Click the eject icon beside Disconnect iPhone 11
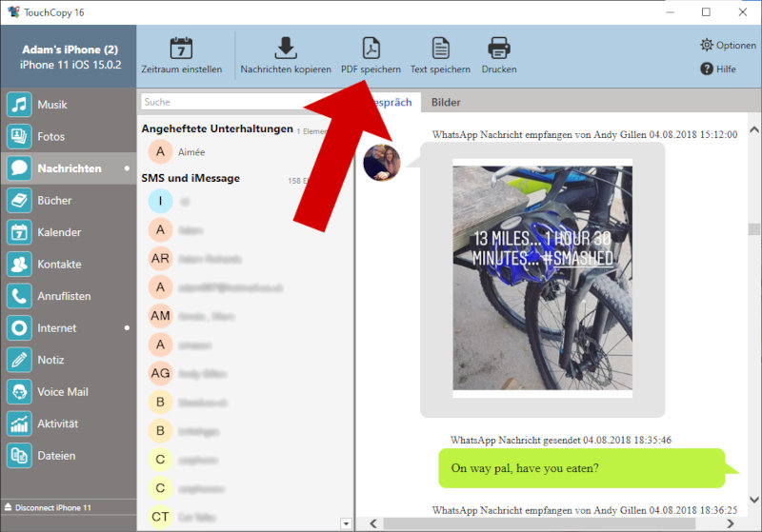Screen dimensions: 762x532 tap(8, 507)
